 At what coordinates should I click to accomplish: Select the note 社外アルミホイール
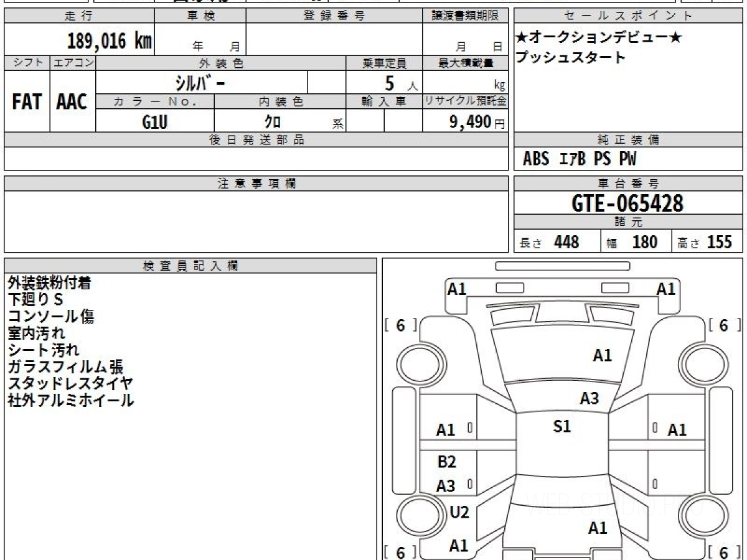71,401
